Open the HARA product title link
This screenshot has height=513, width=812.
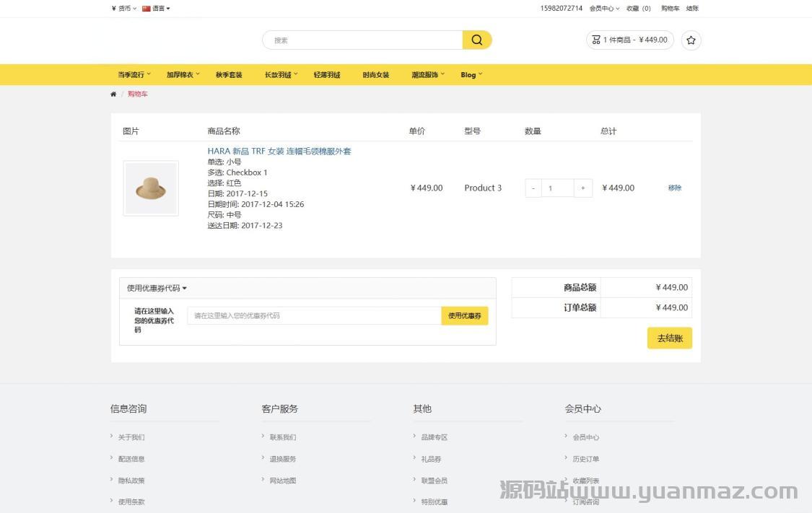click(279, 152)
